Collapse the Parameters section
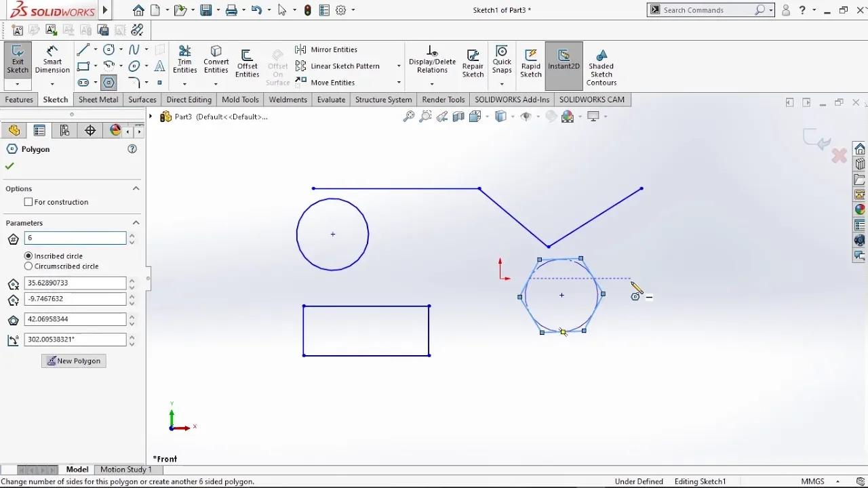The image size is (868, 488). pyautogui.click(x=136, y=223)
